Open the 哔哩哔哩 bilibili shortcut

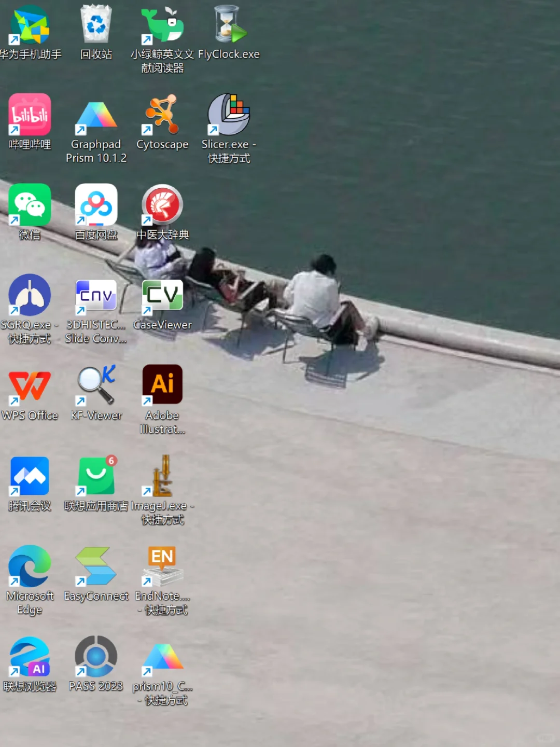click(30, 115)
